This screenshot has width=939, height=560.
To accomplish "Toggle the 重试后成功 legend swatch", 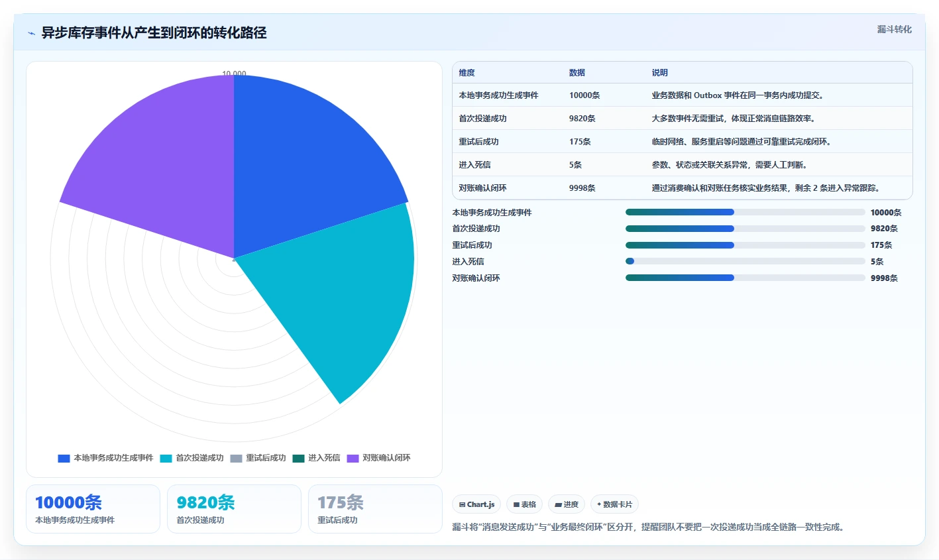I will point(236,458).
